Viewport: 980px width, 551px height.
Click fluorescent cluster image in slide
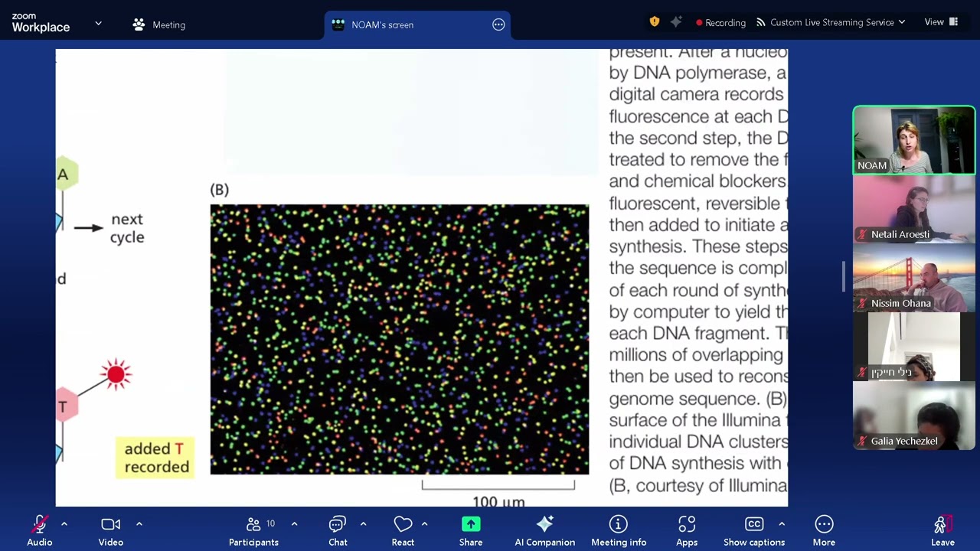(400, 339)
